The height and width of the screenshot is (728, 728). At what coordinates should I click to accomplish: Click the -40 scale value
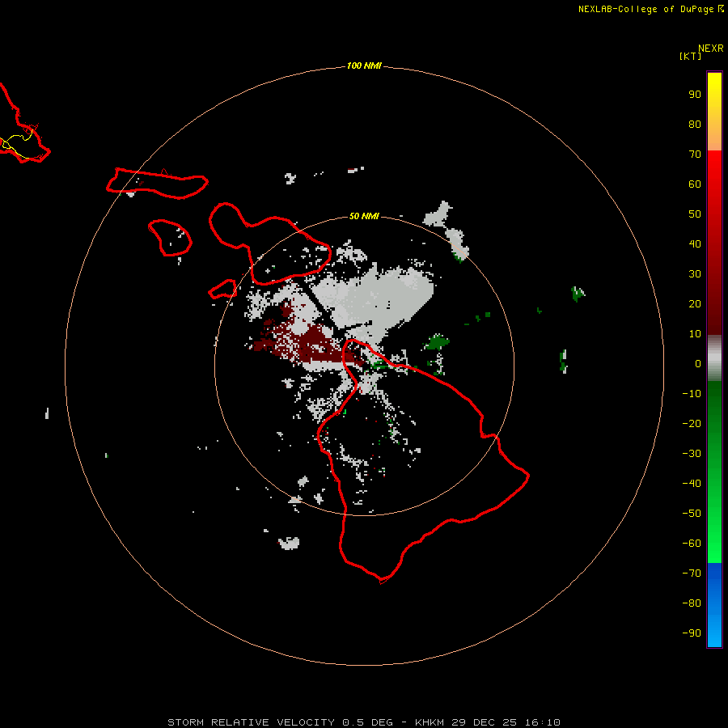coord(692,484)
